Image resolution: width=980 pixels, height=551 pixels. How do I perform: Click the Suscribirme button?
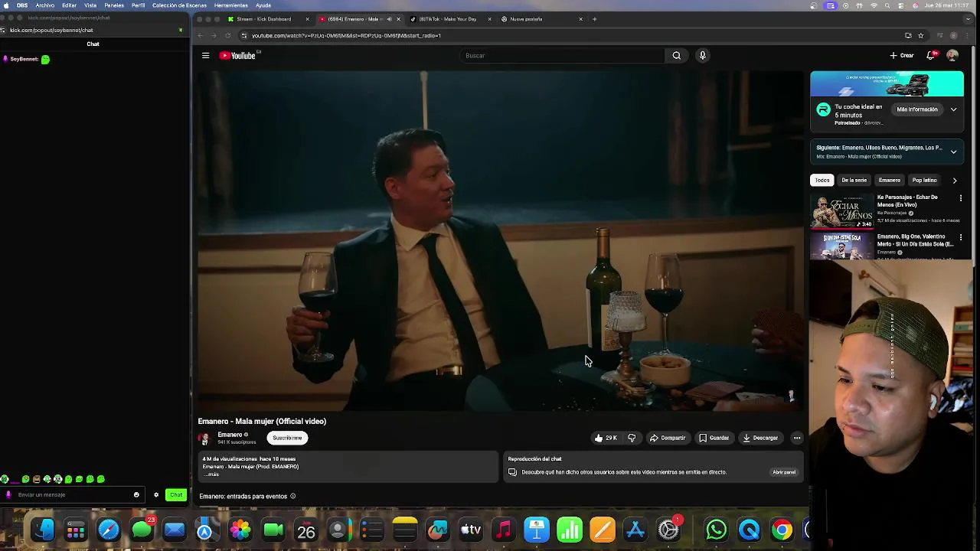click(x=287, y=438)
